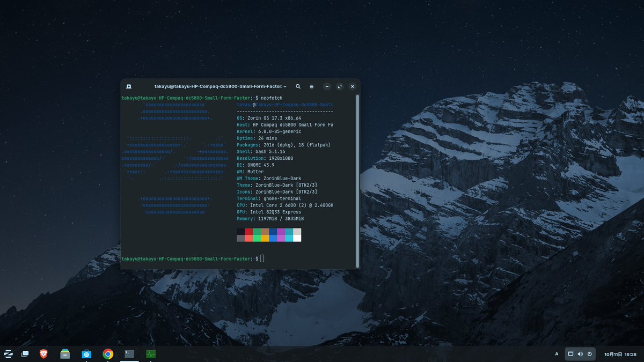Open the terminal search tool
The width and height of the screenshot is (644, 362).
[x=298, y=86]
